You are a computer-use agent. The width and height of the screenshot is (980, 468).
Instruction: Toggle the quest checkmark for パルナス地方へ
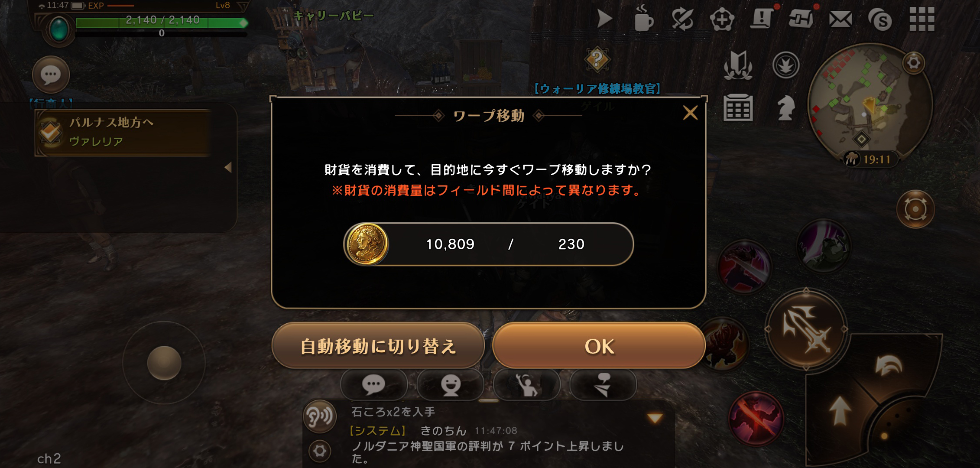pos(50,133)
